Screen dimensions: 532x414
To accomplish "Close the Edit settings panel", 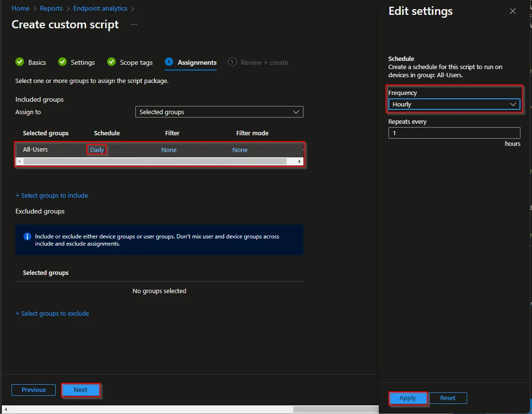I will pyautogui.click(x=513, y=11).
